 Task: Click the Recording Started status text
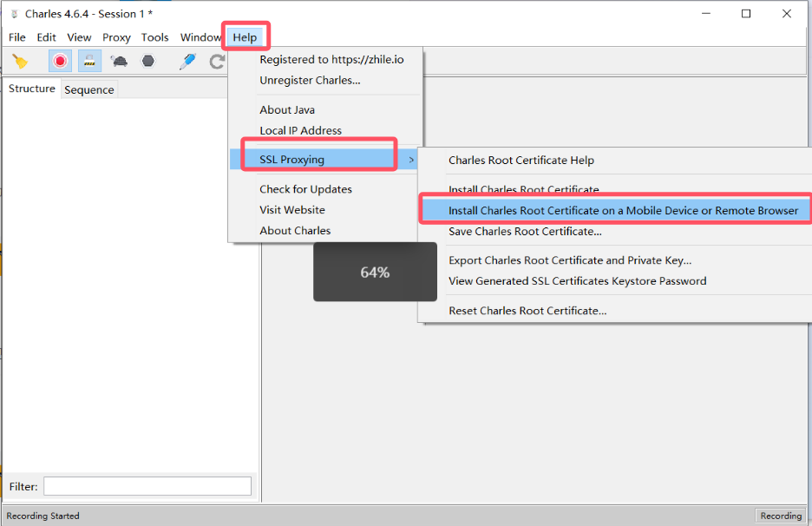tap(43, 516)
